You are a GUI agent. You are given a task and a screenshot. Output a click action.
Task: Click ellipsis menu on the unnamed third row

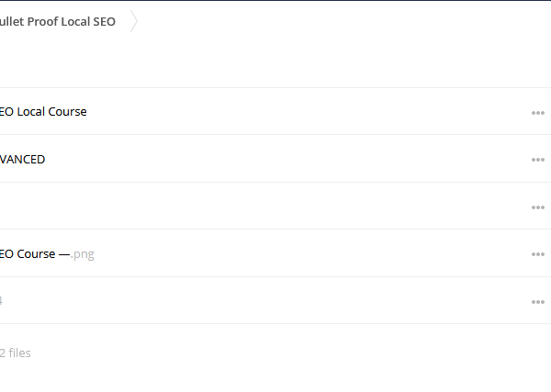(537, 207)
